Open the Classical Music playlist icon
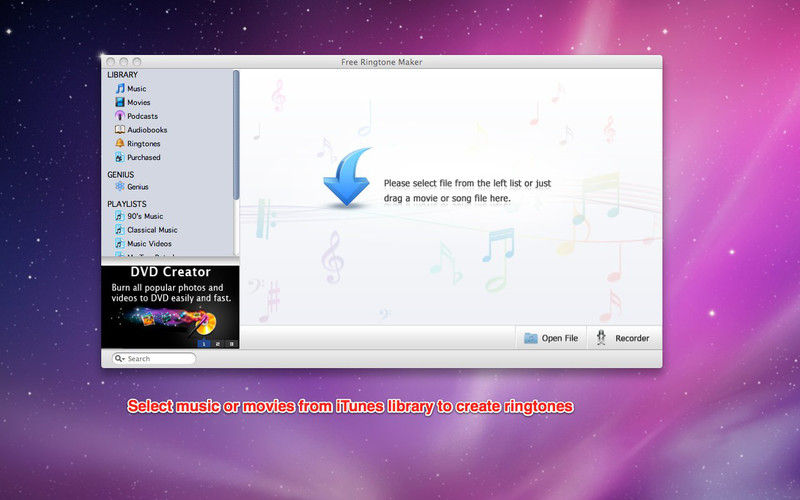The width and height of the screenshot is (800, 500). tap(120, 230)
